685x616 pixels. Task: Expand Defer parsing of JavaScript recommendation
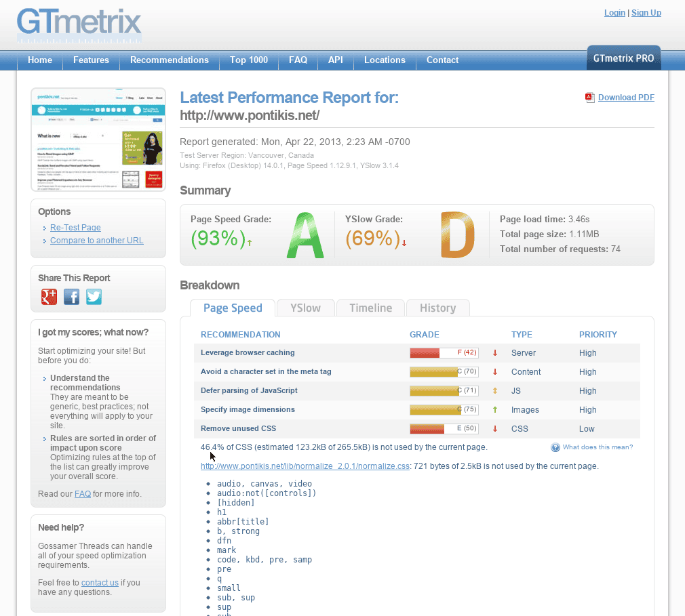(x=249, y=390)
